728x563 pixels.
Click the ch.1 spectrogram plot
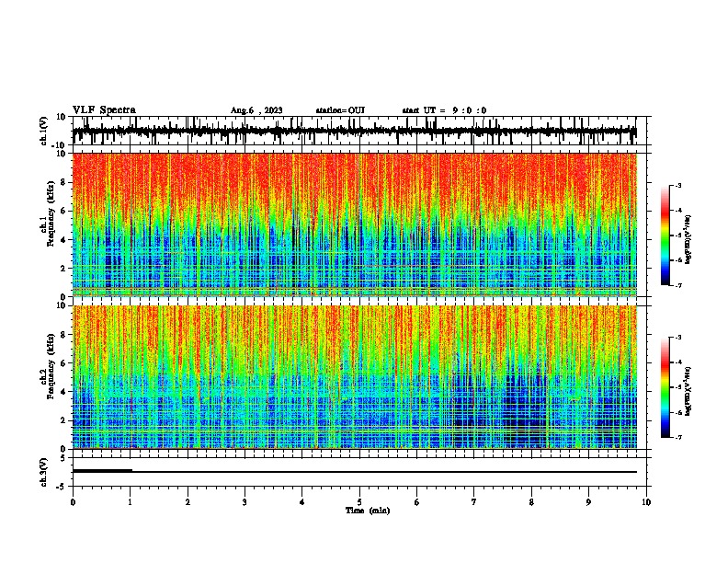354,224
